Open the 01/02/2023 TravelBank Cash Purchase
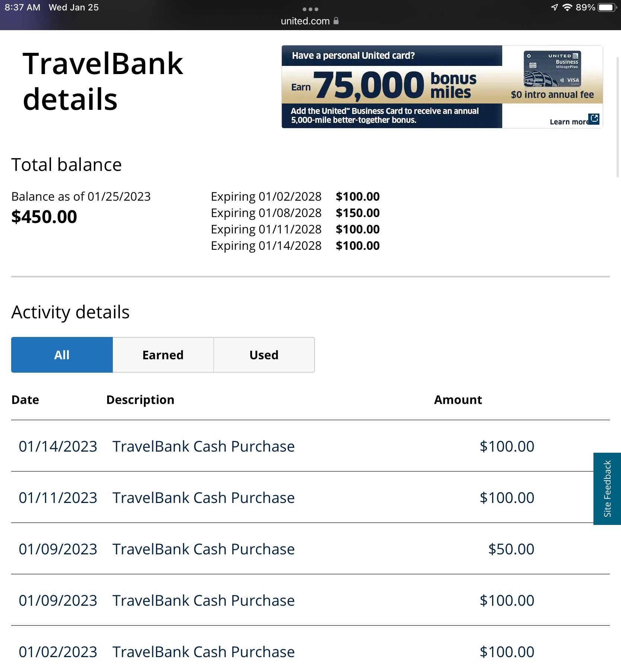Viewport: 621px width, 672px height. tap(203, 652)
